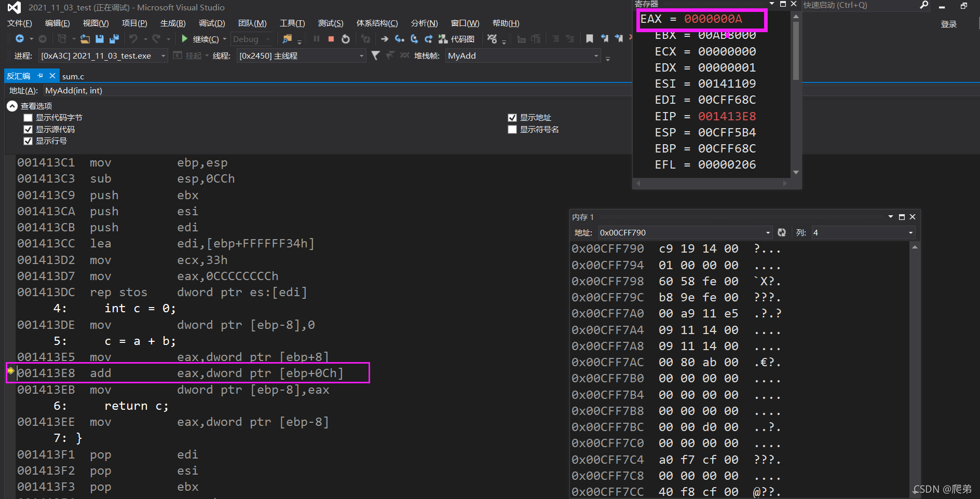Click the green continue play icon

tap(184, 39)
